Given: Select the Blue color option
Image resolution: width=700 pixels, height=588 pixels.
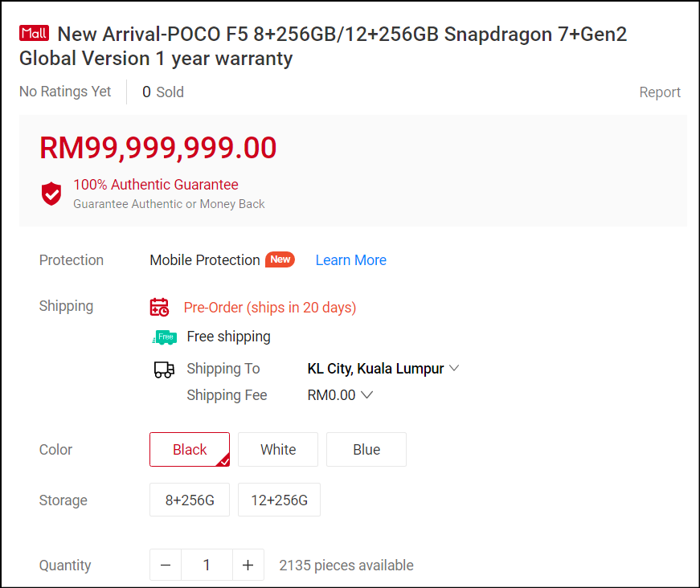Looking at the screenshot, I should [x=366, y=449].
